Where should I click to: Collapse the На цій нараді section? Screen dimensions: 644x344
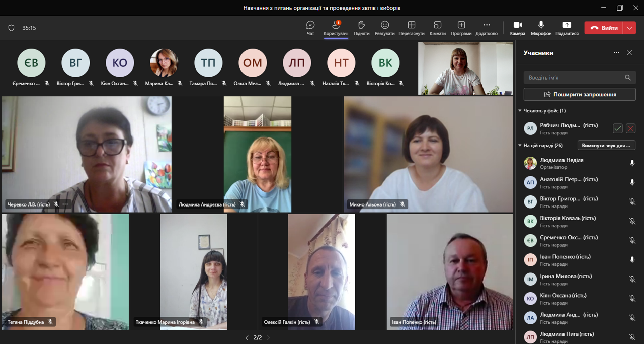(x=520, y=146)
